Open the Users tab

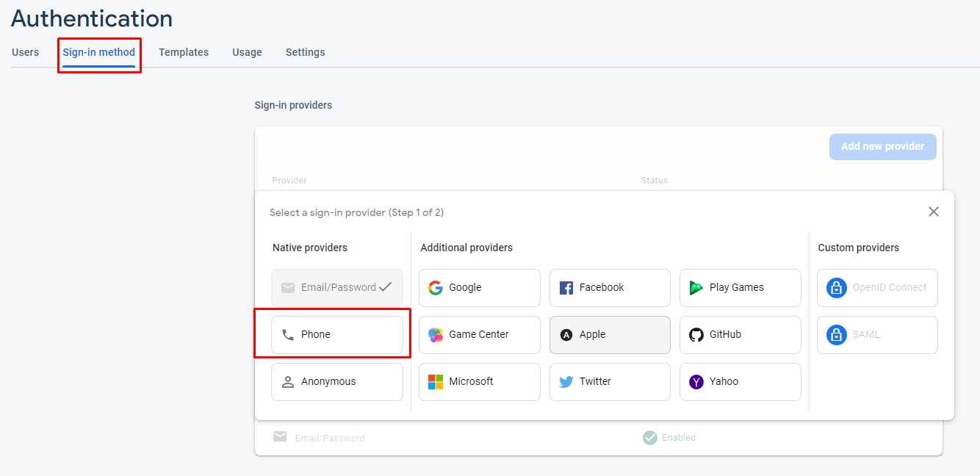pos(25,52)
